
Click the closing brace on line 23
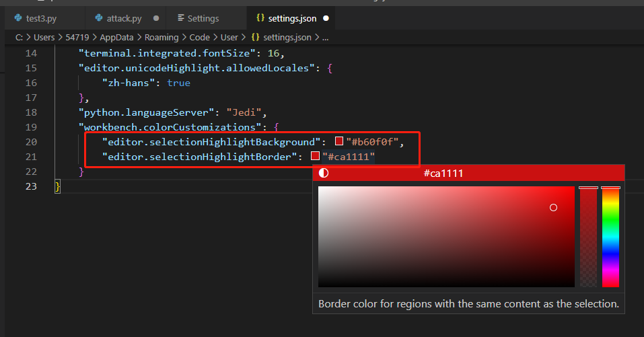click(58, 186)
